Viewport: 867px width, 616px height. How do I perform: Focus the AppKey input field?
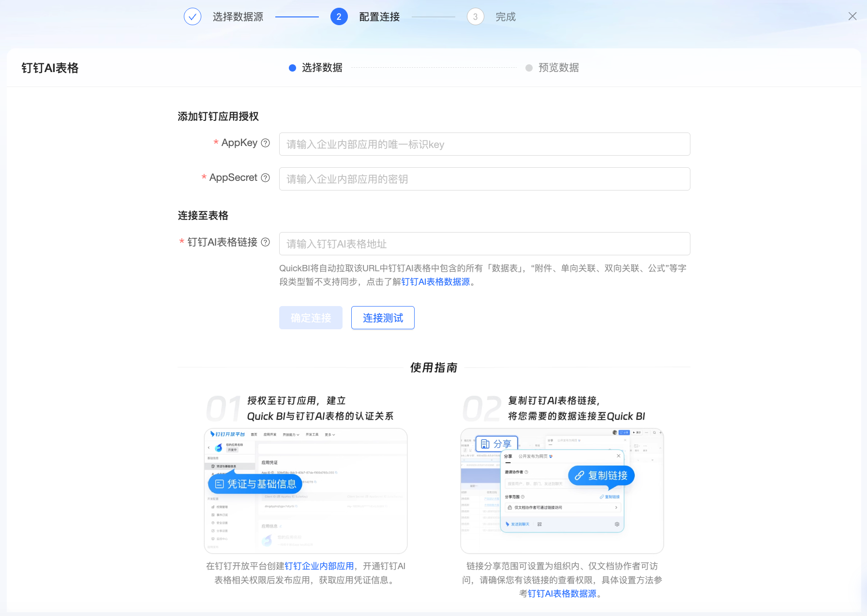pyautogui.click(x=485, y=144)
